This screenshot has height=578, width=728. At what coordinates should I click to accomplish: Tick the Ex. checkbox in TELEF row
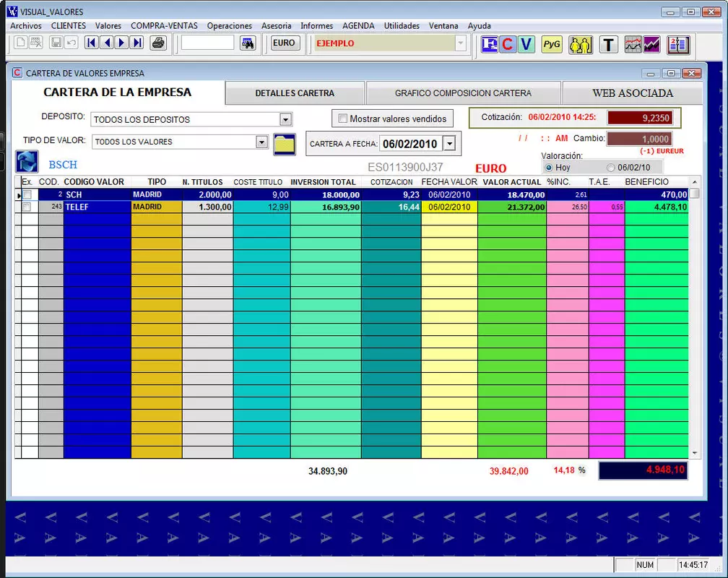click(27, 207)
